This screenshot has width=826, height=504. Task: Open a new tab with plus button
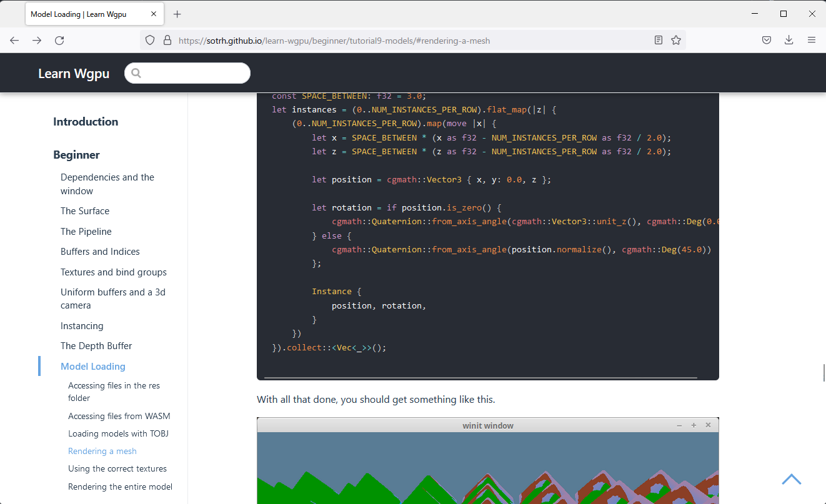tap(177, 14)
